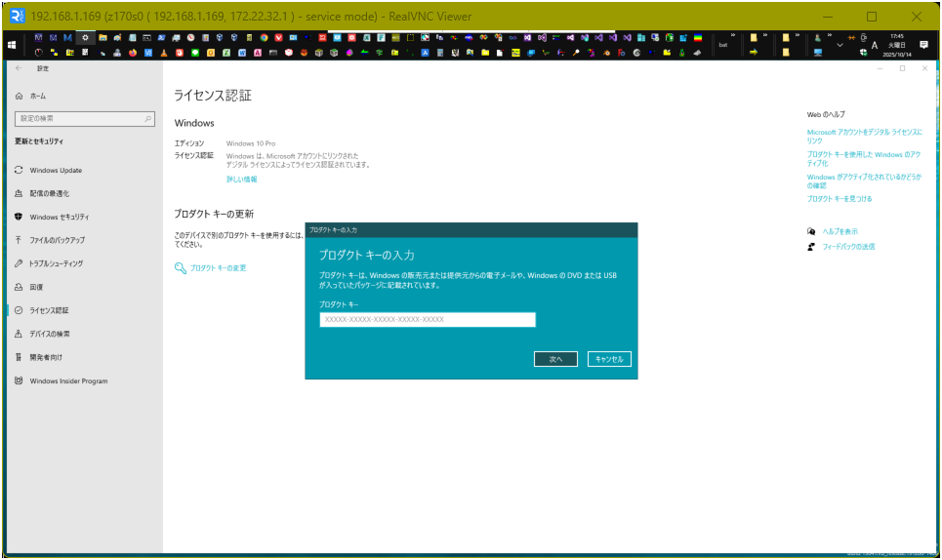This screenshot has height=560, width=942.
Task: Click the magnifier icon in the Settings search box
Action: (147, 119)
